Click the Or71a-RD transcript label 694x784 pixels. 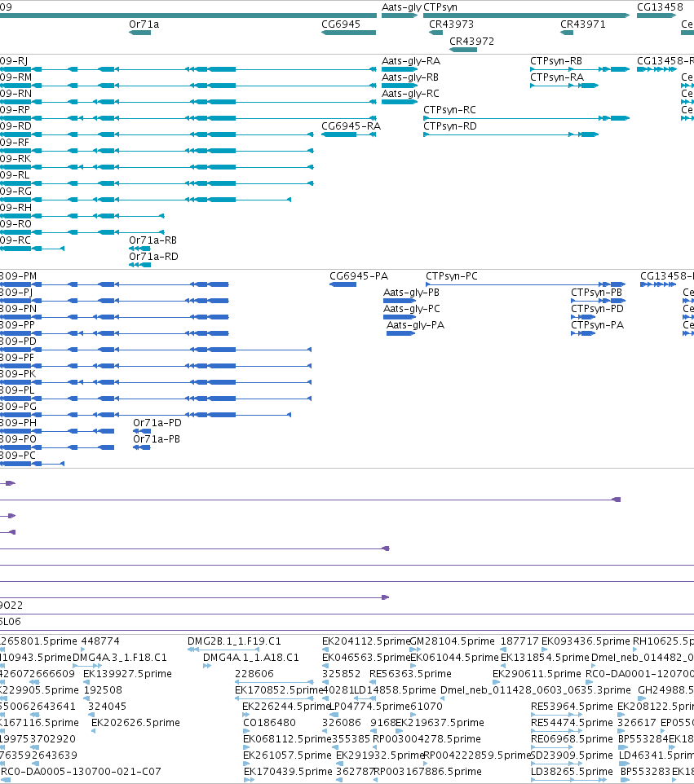(x=153, y=257)
